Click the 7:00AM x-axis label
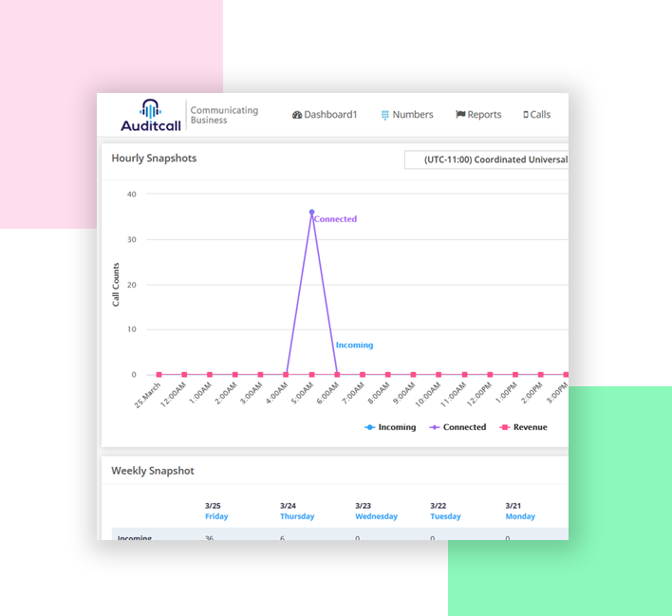The width and height of the screenshot is (672, 616). tap(353, 394)
